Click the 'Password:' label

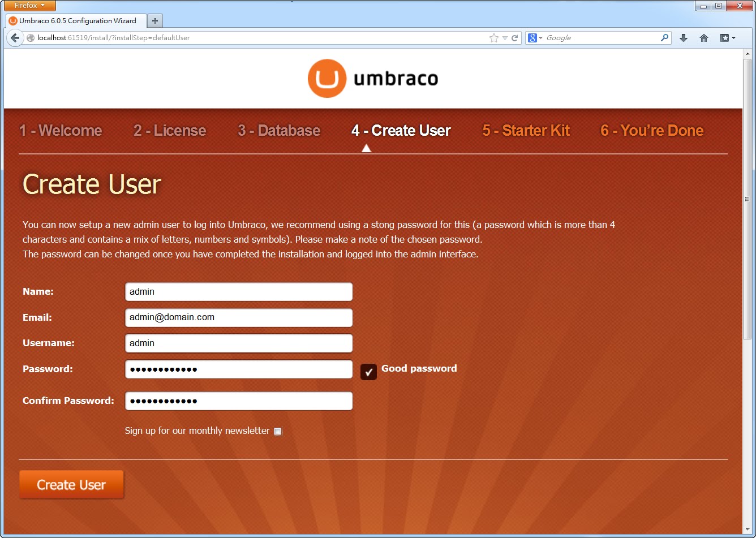point(48,369)
